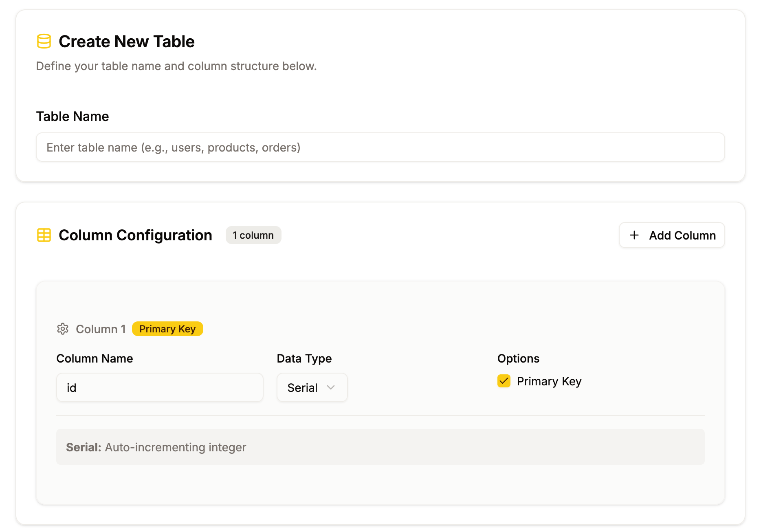Click the Column Configuration heading
This screenshot has width=761, height=532.
pos(135,235)
